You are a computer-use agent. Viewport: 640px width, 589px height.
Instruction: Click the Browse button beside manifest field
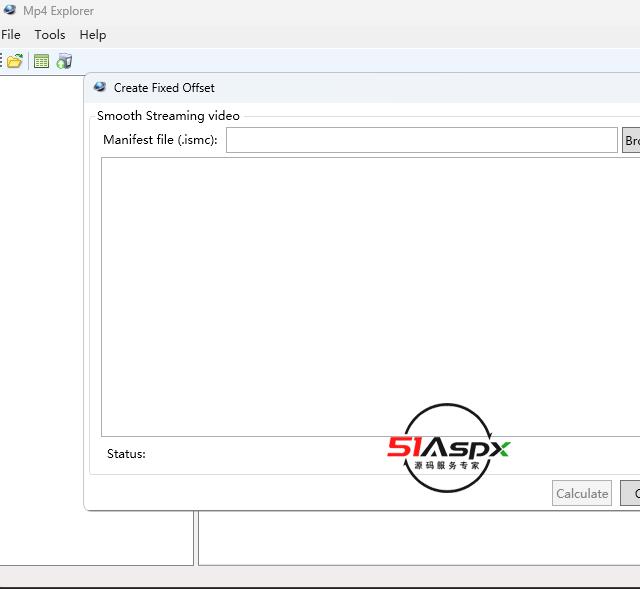[631, 140]
